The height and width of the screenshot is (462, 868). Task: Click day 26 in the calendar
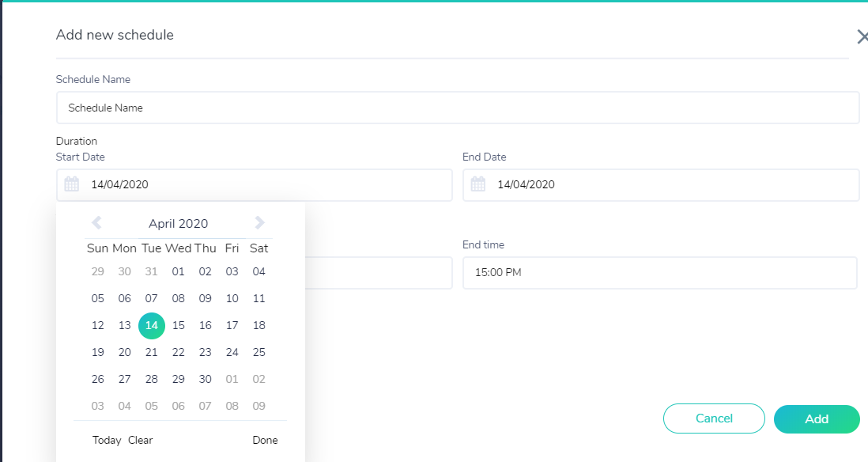coord(97,379)
